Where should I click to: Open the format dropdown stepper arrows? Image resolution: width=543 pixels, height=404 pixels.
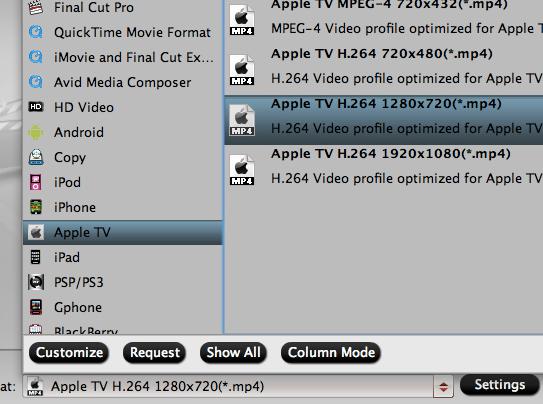coord(444,387)
